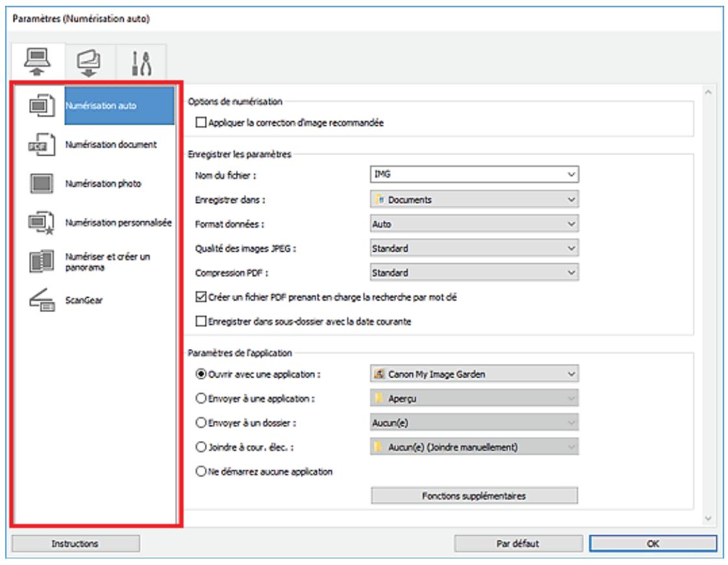
Task: Click the panorama stitch icon
Action: (x=41, y=261)
